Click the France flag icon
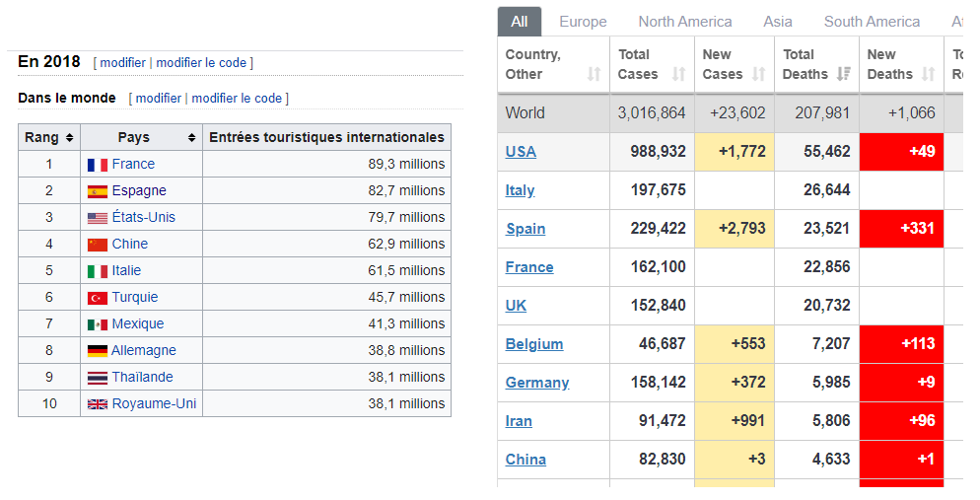This screenshot has height=500, width=980. click(x=97, y=165)
